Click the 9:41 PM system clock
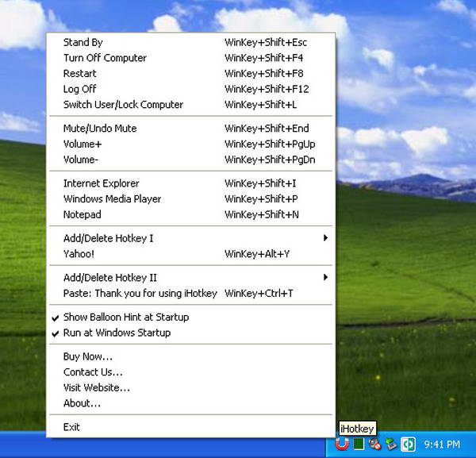The width and height of the screenshot is (476, 458). point(442,445)
